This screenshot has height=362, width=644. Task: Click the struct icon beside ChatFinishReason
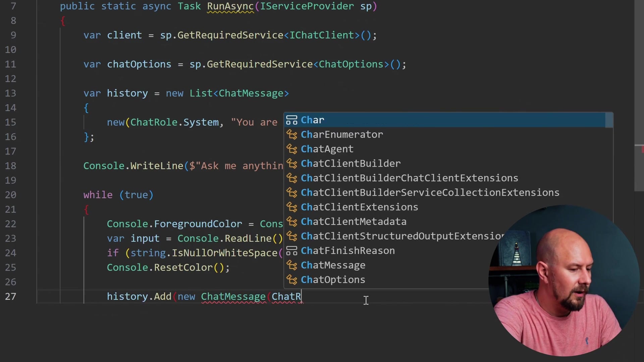point(292,250)
